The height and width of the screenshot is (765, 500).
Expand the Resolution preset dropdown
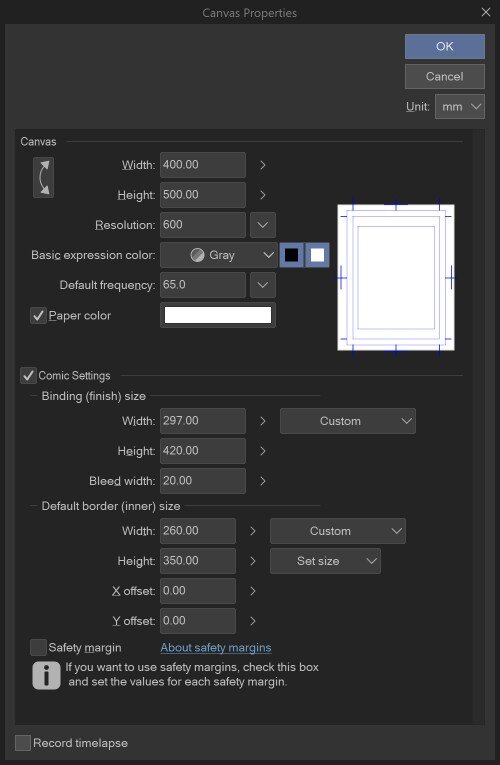coord(263,225)
